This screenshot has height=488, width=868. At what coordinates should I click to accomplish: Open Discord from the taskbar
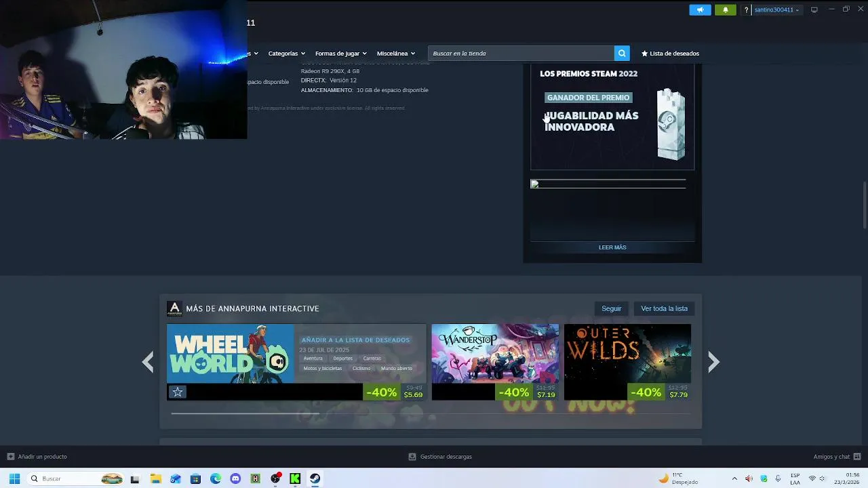(235, 479)
